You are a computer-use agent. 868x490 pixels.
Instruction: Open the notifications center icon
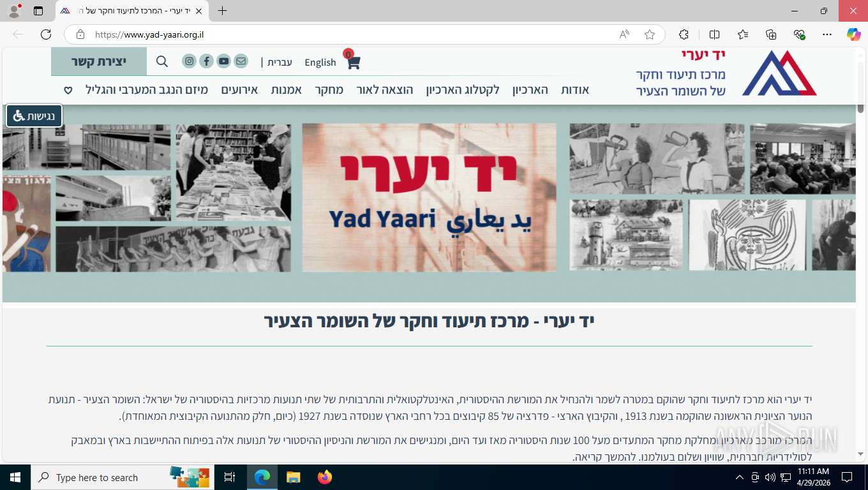[847, 477]
